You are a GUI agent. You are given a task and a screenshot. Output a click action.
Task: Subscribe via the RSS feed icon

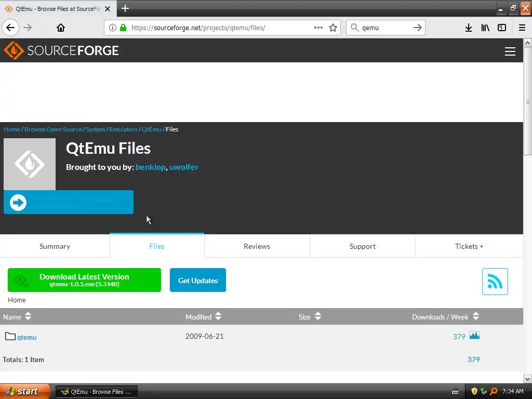[495, 282]
